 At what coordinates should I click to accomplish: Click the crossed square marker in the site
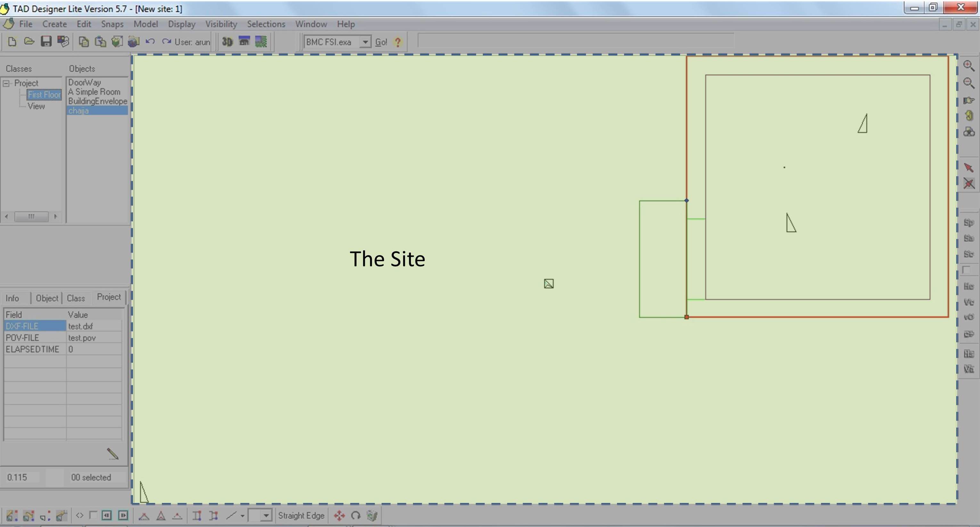[549, 284]
